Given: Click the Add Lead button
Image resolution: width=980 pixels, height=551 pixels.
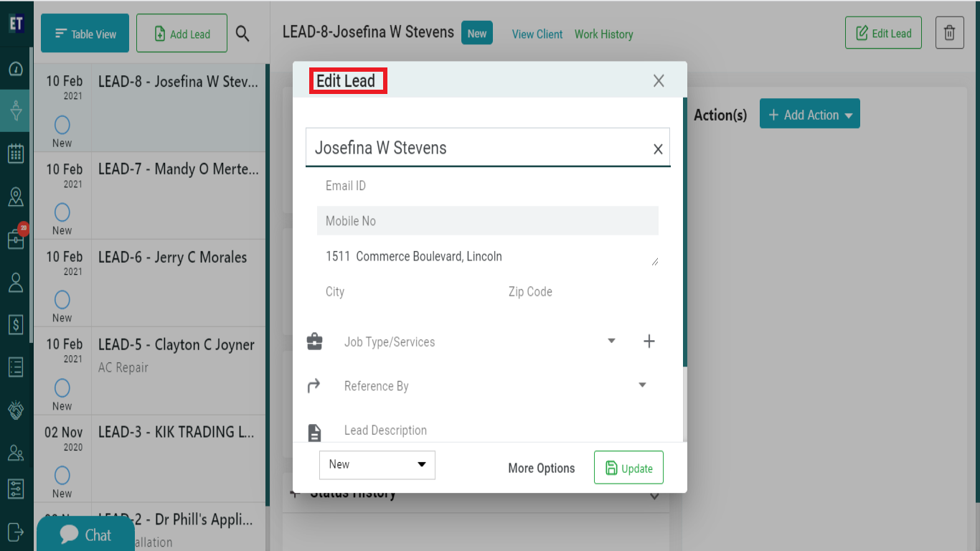Looking at the screenshot, I should (x=182, y=33).
